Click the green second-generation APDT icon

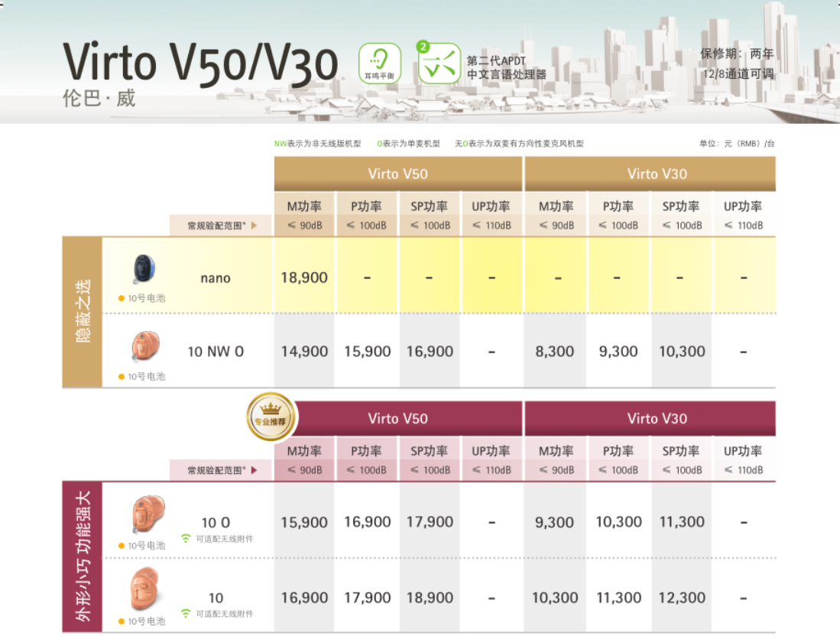(439, 63)
